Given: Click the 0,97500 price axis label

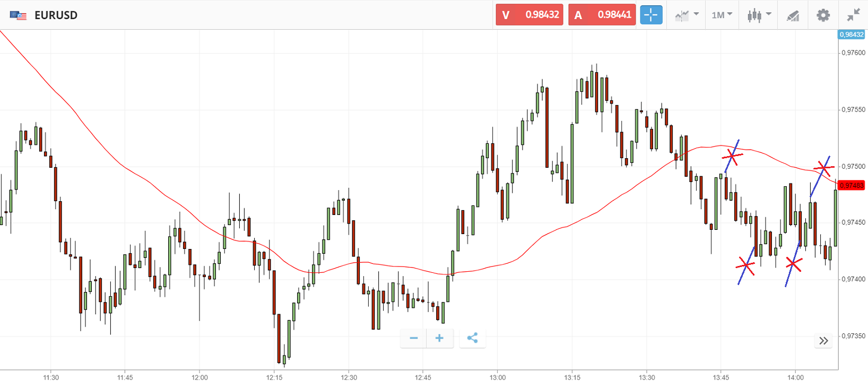Looking at the screenshot, I should (x=853, y=166).
